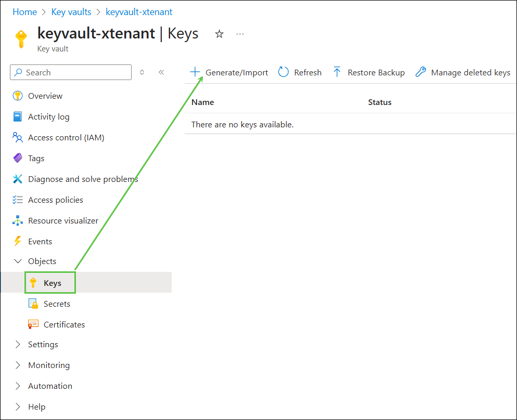The image size is (517, 420).
Task: Click the Restore Backup button label
Action: pos(376,72)
